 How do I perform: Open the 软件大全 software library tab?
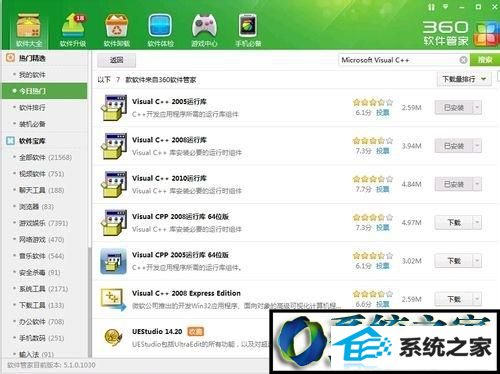click(28, 30)
